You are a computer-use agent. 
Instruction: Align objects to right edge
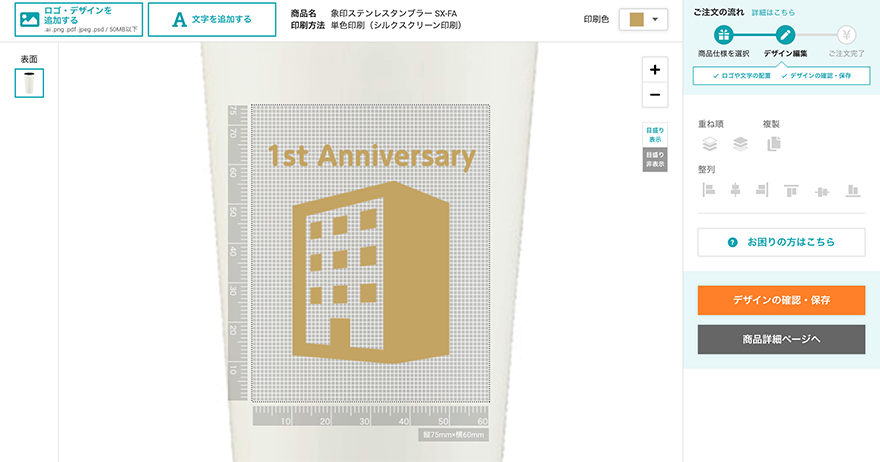pos(762,190)
